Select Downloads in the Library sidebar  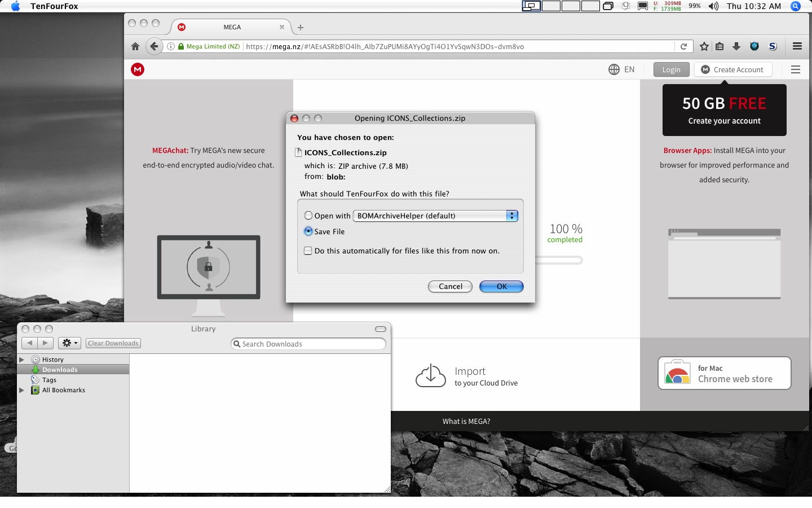[60, 370]
